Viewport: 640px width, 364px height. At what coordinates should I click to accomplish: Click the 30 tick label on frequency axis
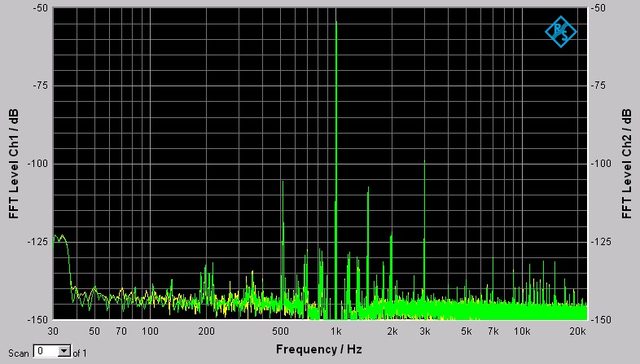click(54, 331)
